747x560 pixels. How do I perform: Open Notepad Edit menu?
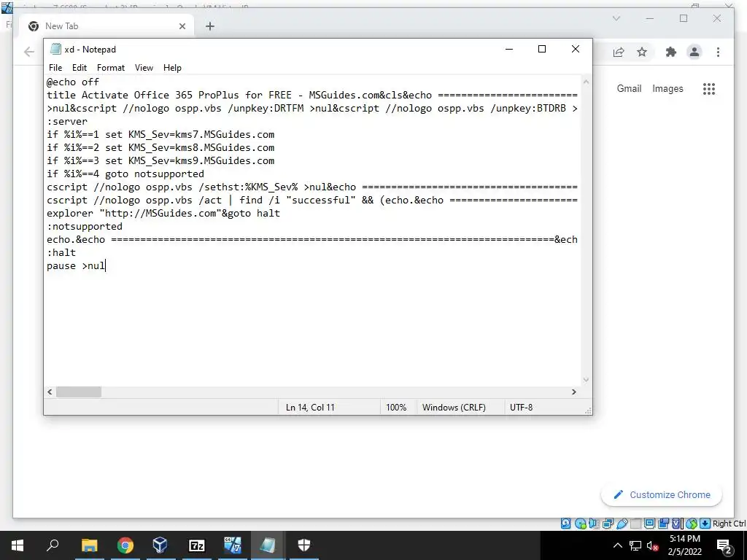(79, 68)
